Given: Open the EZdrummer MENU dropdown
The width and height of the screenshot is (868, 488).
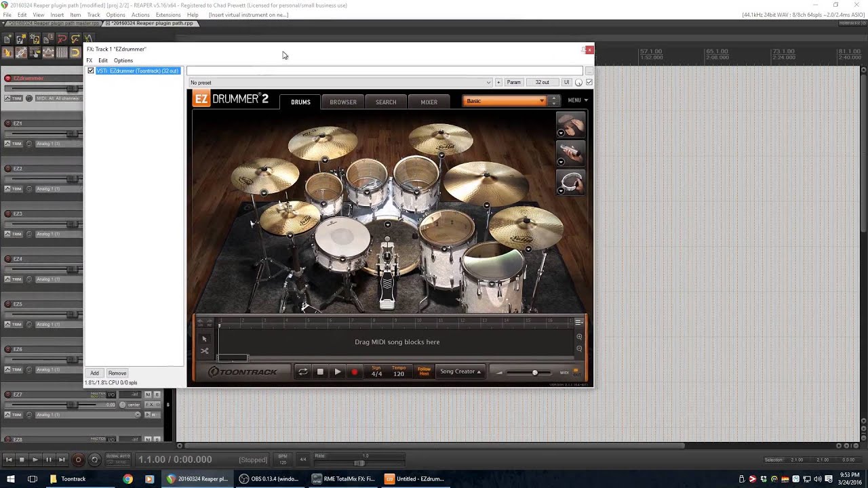Looking at the screenshot, I should coord(578,100).
